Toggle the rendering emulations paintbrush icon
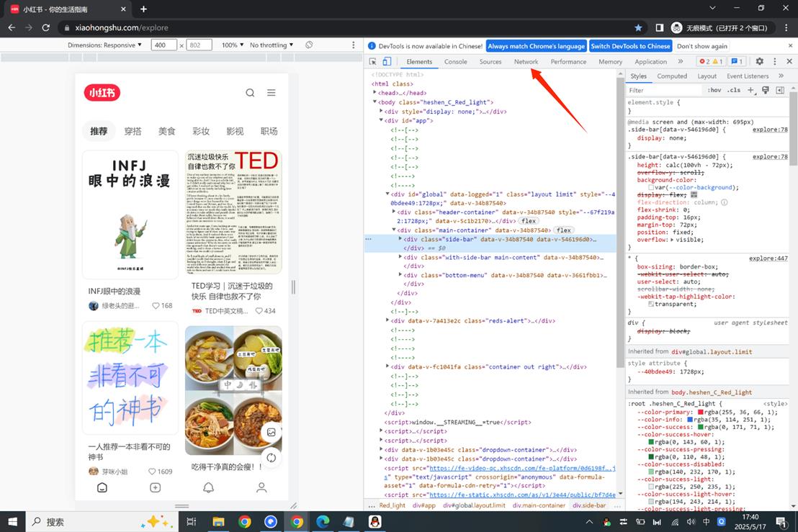798x532 pixels. click(766, 90)
